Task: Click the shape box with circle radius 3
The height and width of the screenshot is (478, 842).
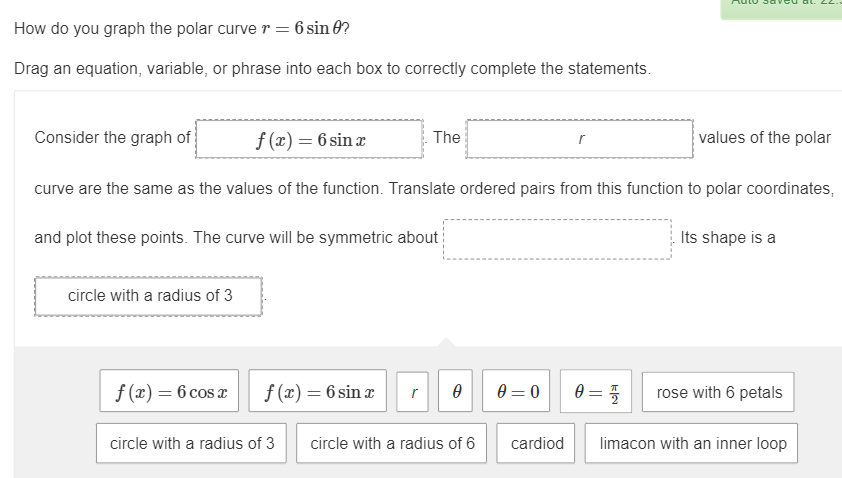Action: 149,296
